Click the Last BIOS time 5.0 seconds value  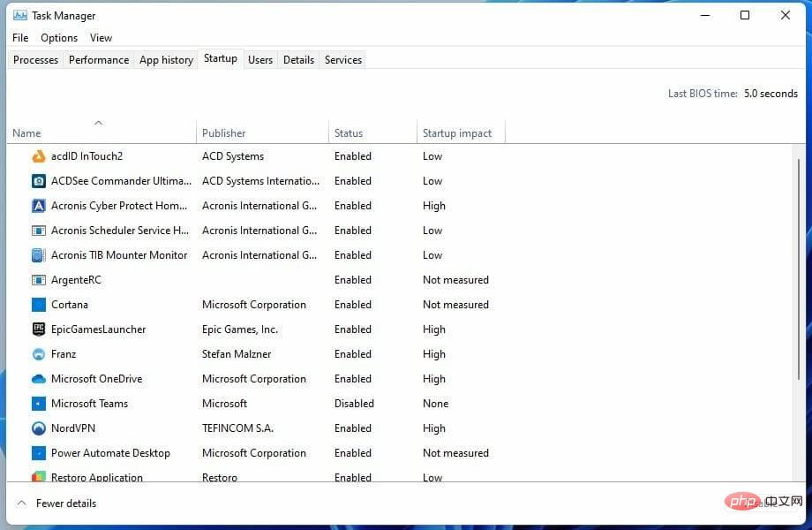click(771, 94)
